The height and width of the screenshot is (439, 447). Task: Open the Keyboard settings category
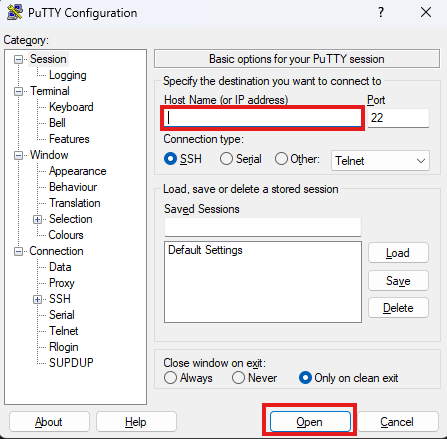[71, 107]
